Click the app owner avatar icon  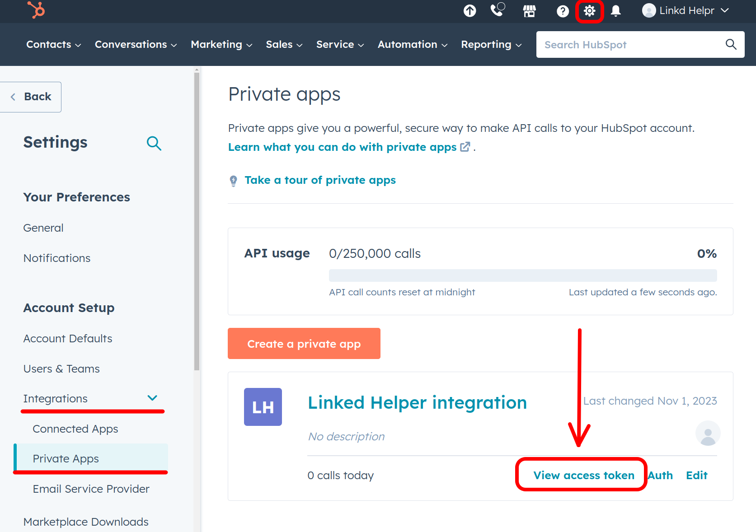click(708, 433)
